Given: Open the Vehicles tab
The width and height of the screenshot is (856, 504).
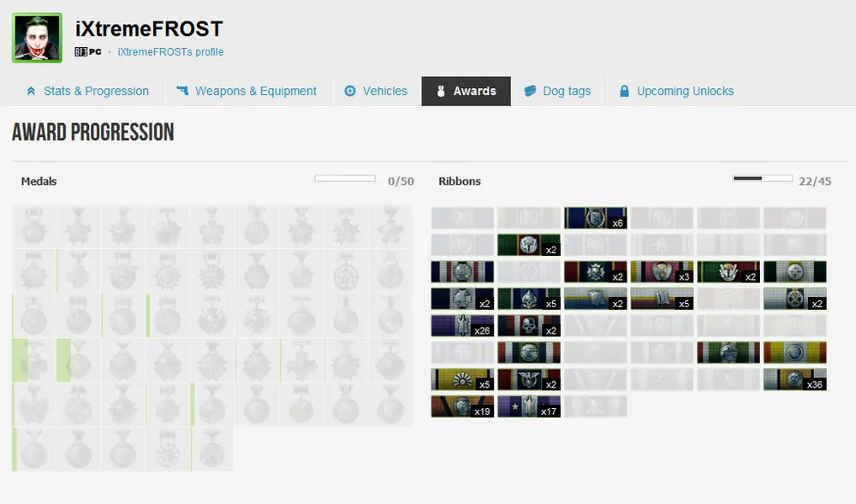Looking at the screenshot, I should coord(376,91).
